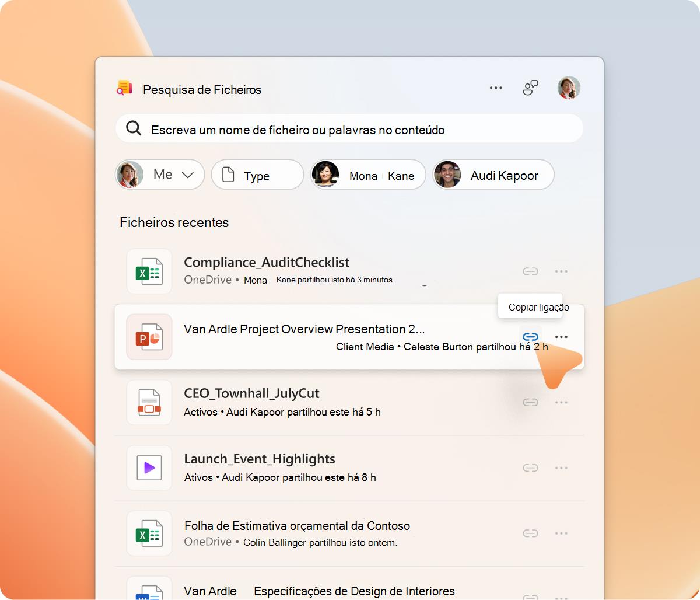The image size is (700, 600).
Task: Click the feedback people-chat icon in header
Action: pos(530,88)
